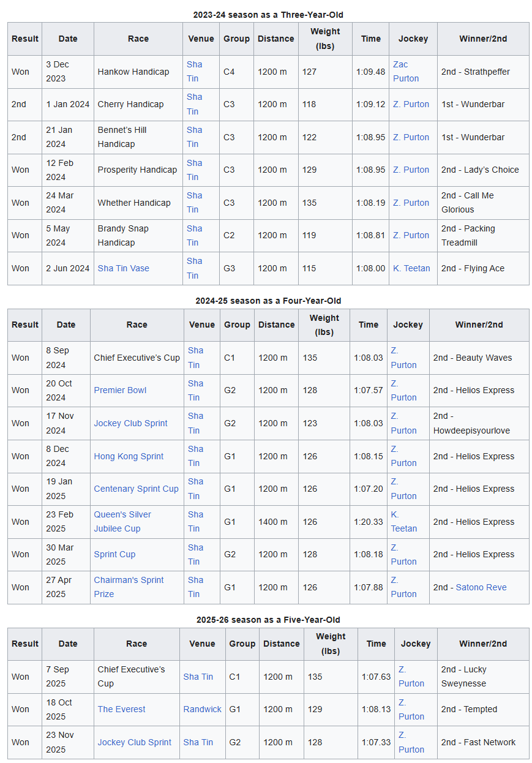Open Z. Purton link in Hong Kong Sprint row
Image resolution: width=532 pixels, height=763 pixels.
(x=403, y=456)
